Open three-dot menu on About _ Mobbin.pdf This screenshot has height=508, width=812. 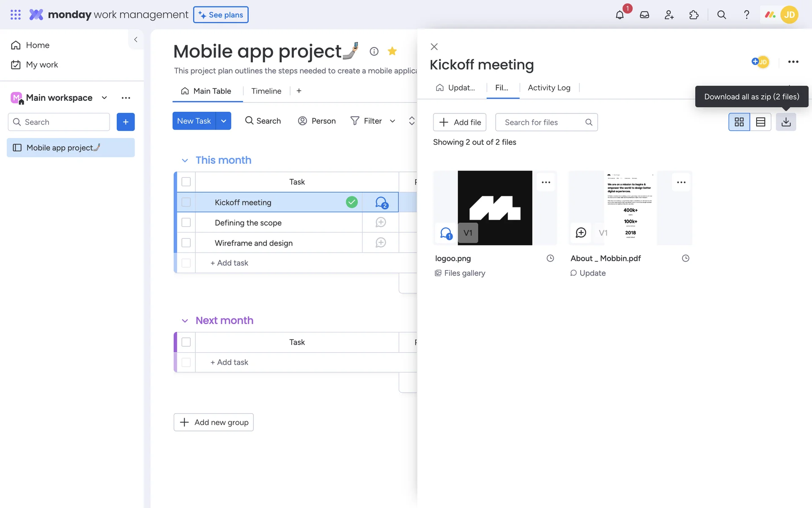click(x=681, y=182)
